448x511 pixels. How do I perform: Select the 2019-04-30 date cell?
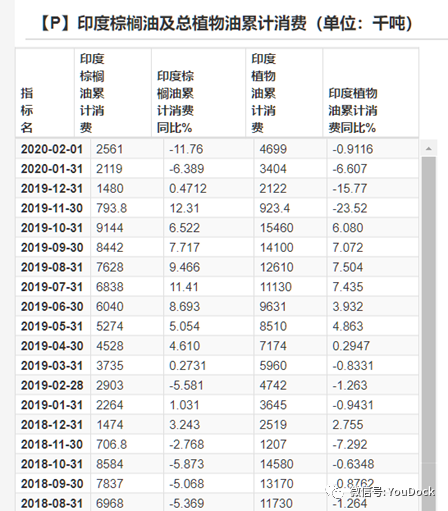(x=53, y=346)
